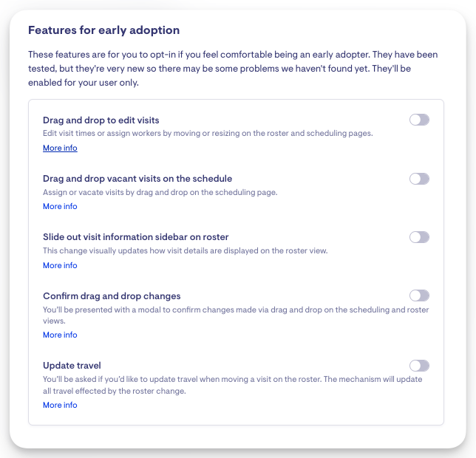View More info about confirming drag changes
This screenshot has height=458, width=476.
tap(60, 335)
